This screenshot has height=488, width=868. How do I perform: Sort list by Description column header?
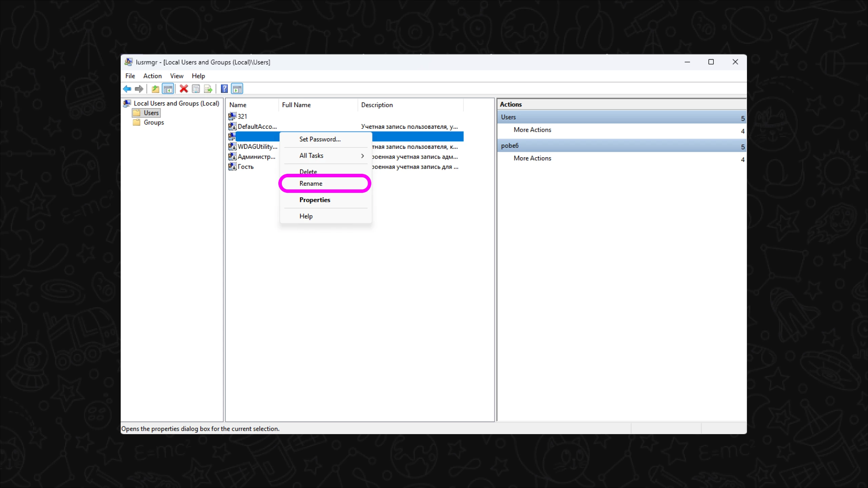(377, 105)
